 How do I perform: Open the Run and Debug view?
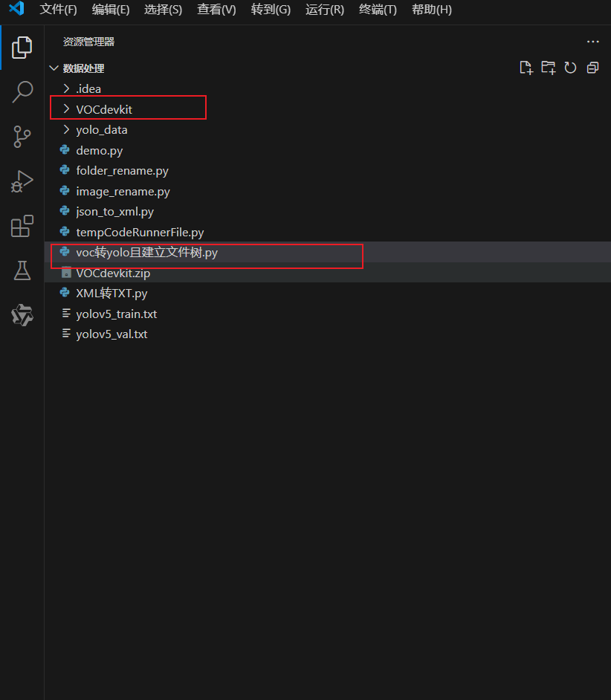click(22, 181)
